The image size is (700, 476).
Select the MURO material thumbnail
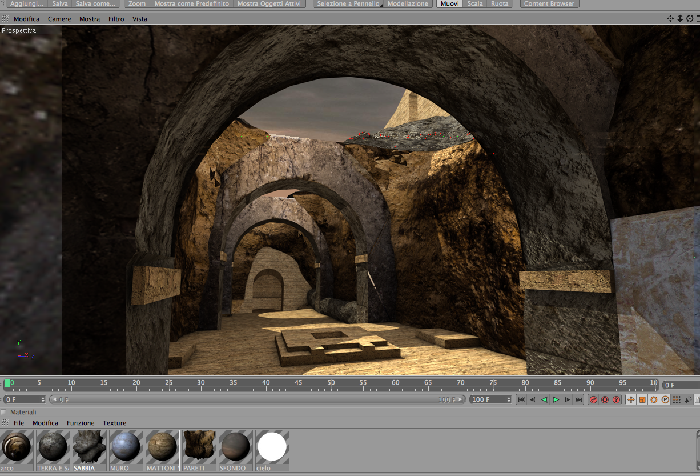click(126, 447)
